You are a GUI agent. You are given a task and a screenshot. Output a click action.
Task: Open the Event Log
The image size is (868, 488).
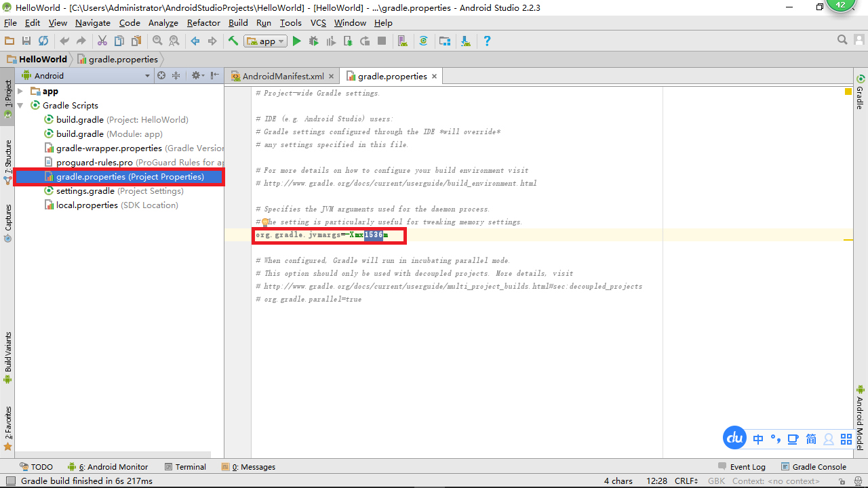pyautogui.click(x=742, y=467)
